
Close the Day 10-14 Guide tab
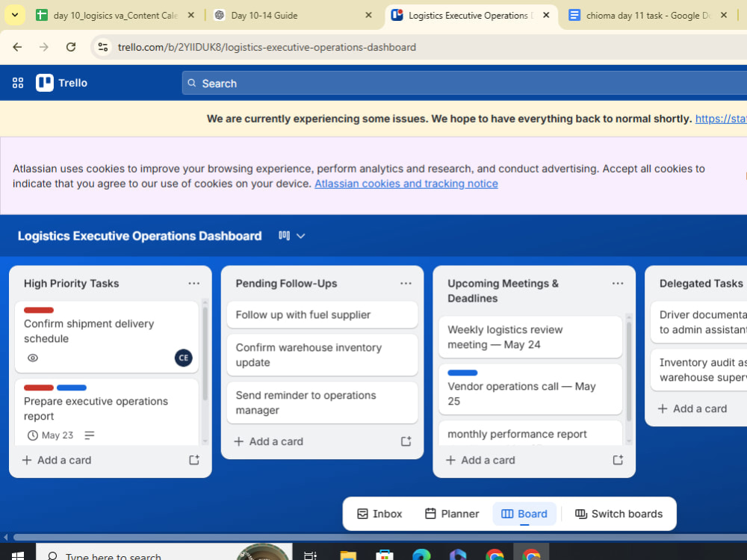pos(368,15)
